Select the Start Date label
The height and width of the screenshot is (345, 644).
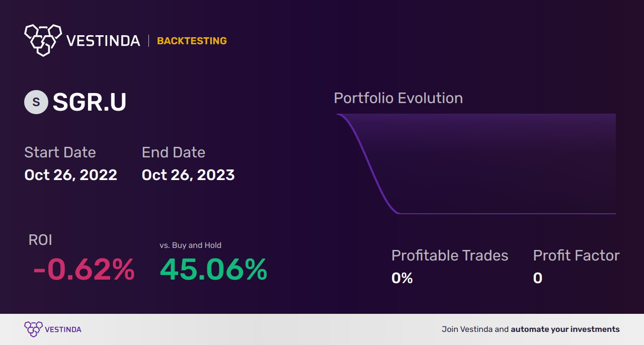60,152
